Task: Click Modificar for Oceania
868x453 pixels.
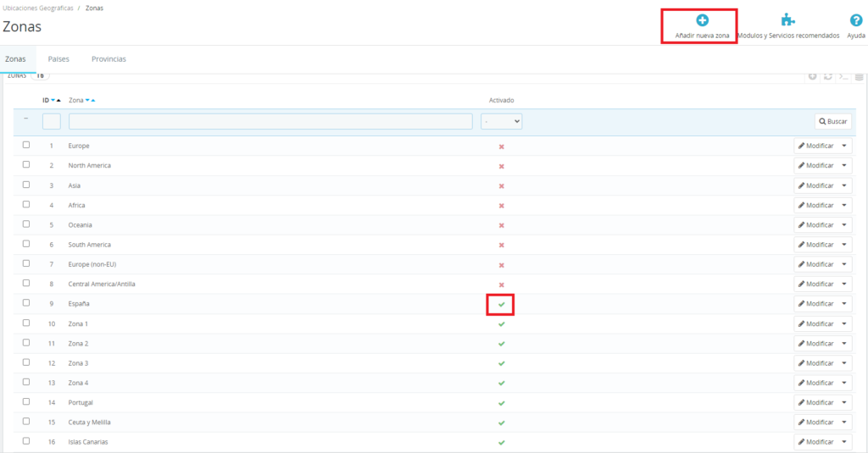Action: tap(816, 224)
